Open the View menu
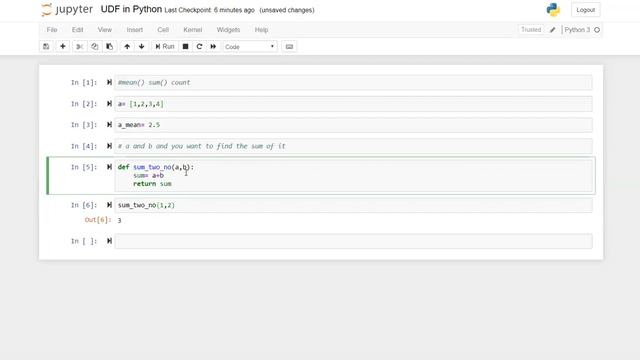 [x=105, y=30]
